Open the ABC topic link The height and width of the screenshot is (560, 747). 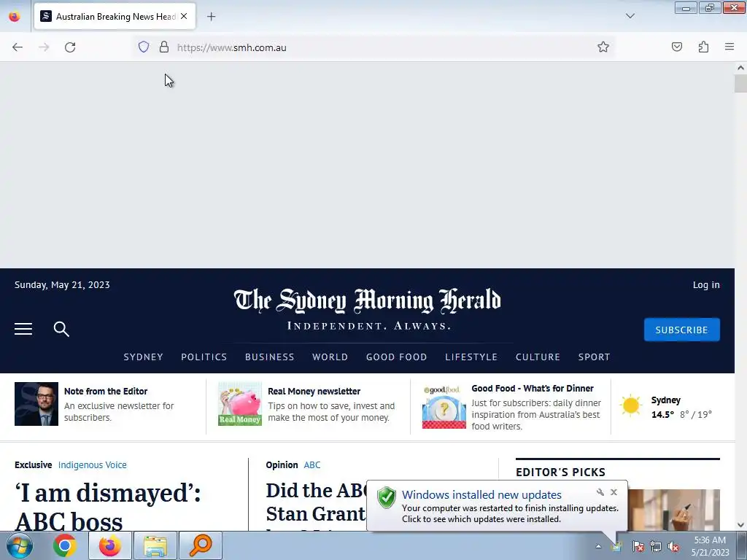(312, 464)
